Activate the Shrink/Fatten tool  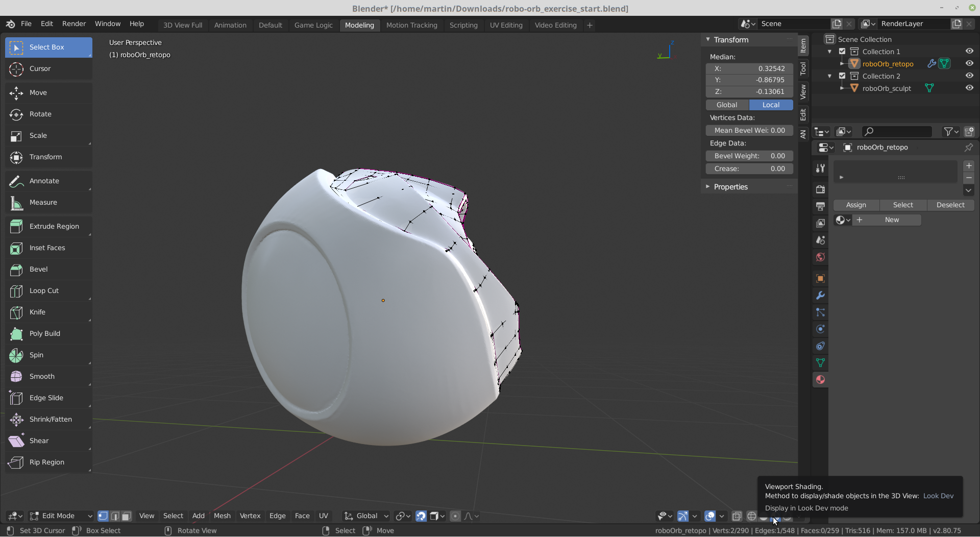48,419
